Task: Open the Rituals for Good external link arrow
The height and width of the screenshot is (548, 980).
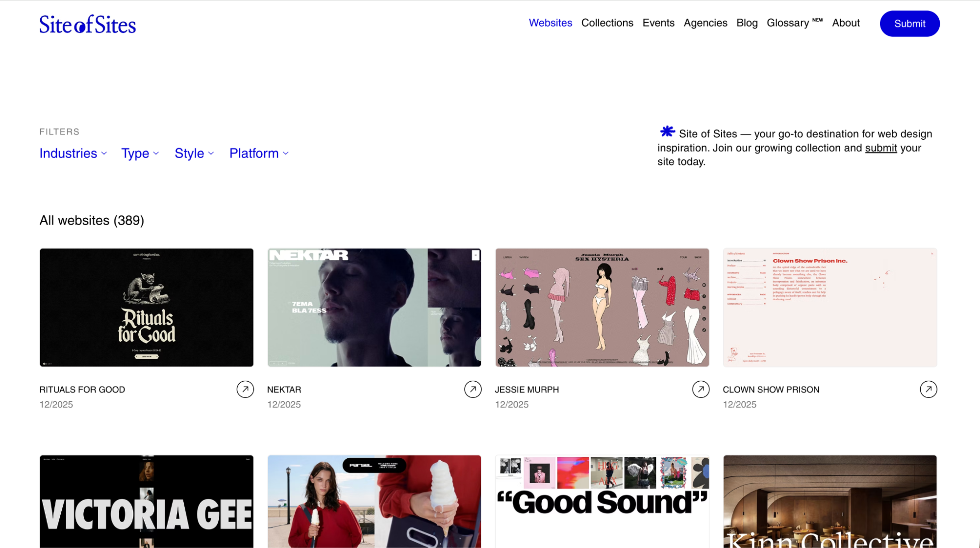Action: 244,389
